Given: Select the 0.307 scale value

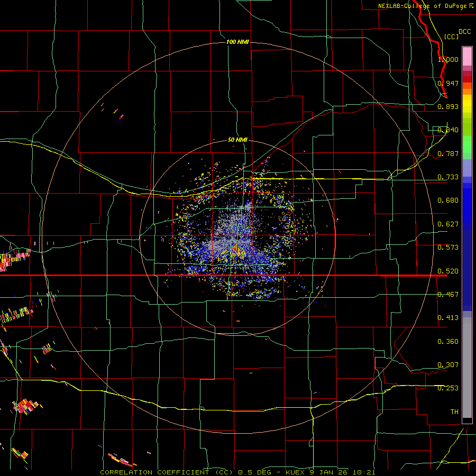Looking at the screenshot, I should click(448, 365).
